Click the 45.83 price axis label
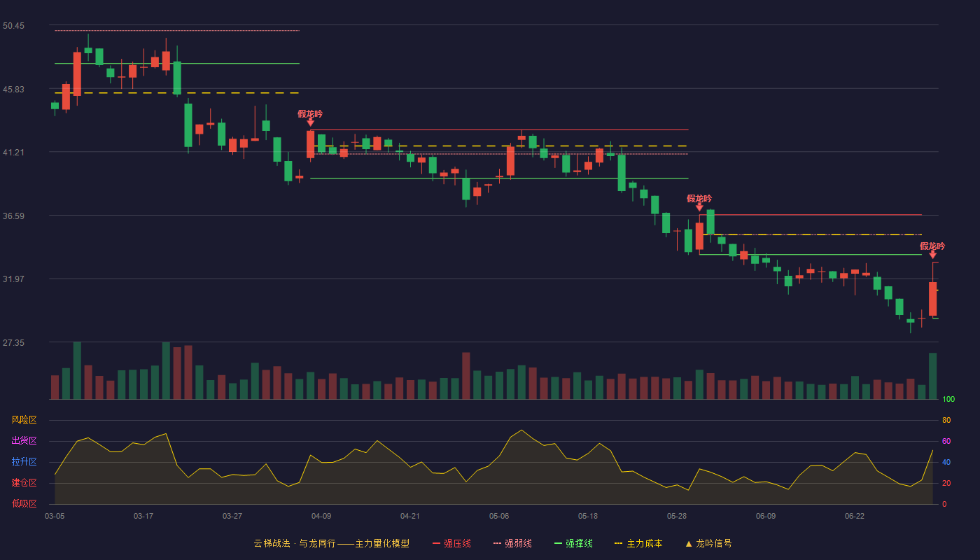Image resolution: width=980 pixels, height=560 pixels. tap(13, 90)
